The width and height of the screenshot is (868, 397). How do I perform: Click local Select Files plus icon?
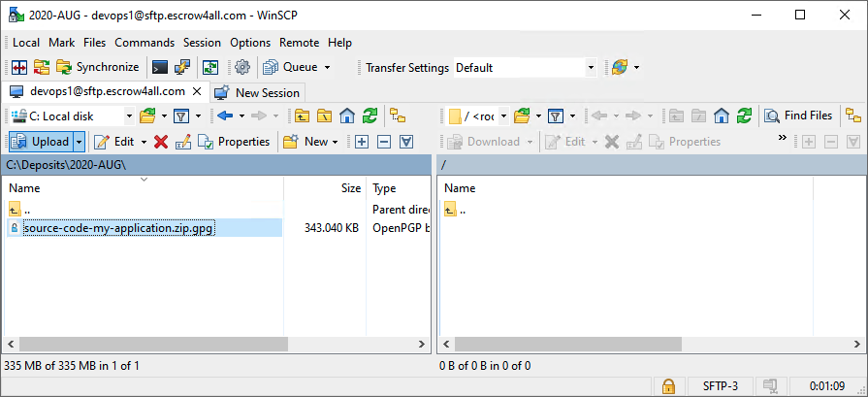(x=362, y=142)
